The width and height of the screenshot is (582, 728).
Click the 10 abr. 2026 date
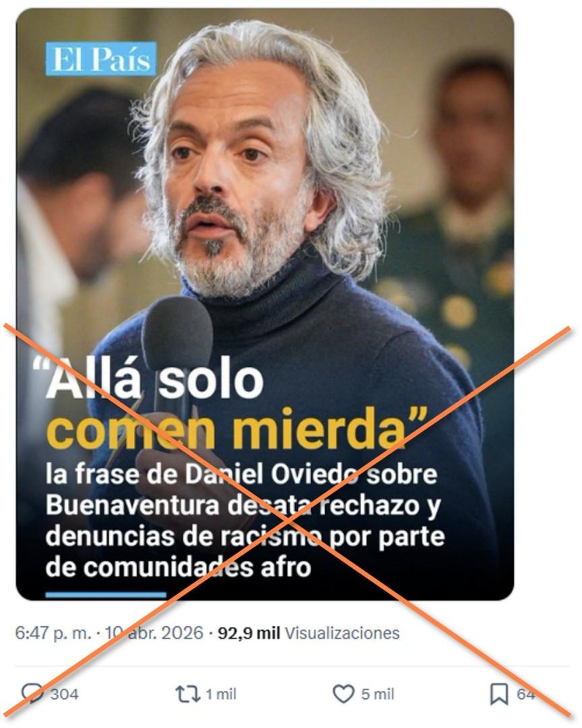click(154, 633)
